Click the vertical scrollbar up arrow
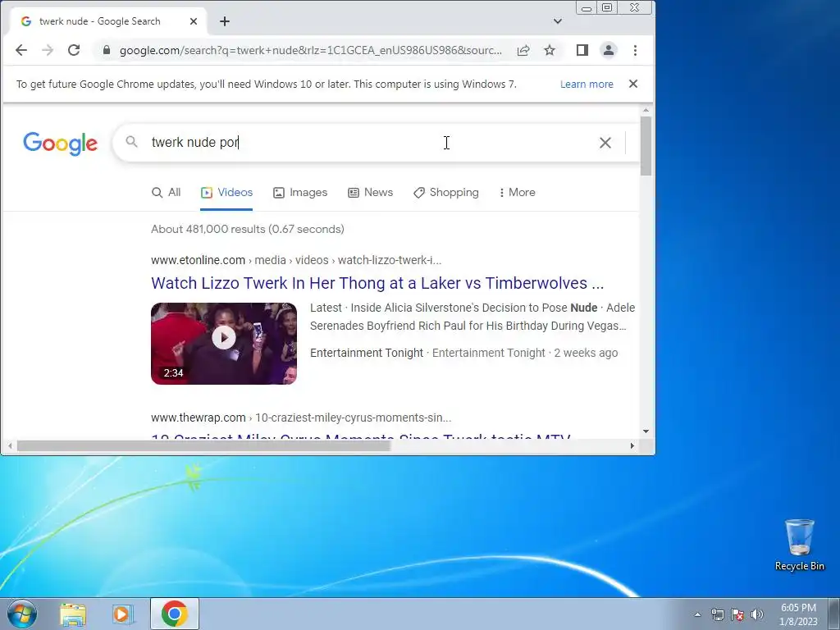This screenshot has height=630, width=840. pos(646,111)
